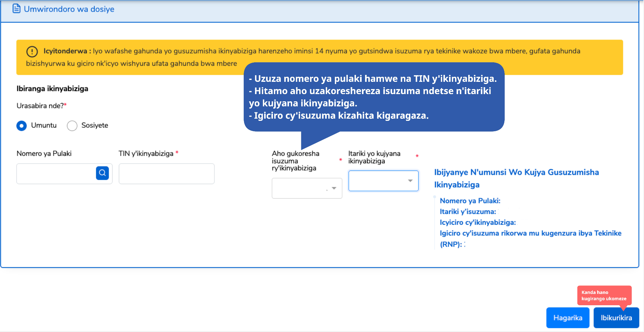Click the Ibikurikira button
This screenshot has width=644, height=332.
pyautogui.click(x=616, y=318)
